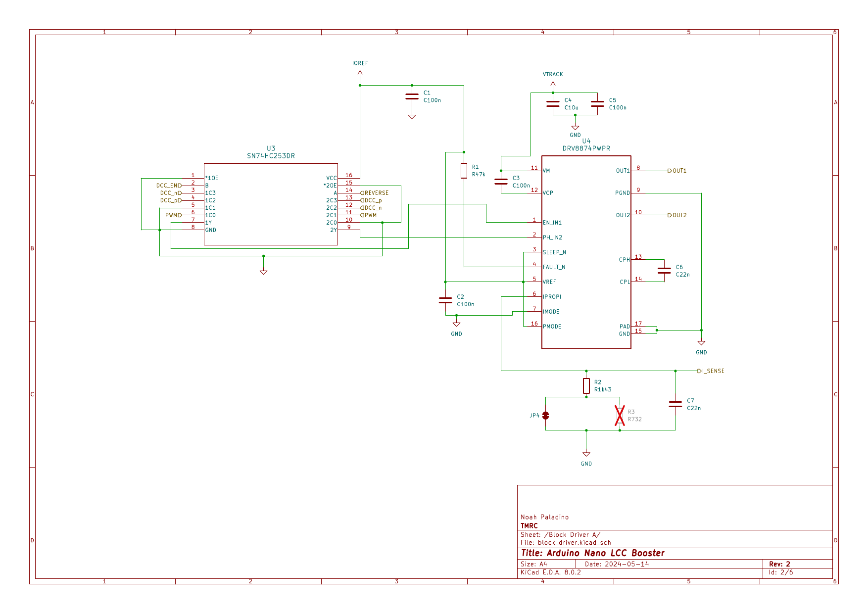Screen dimensions: 868x614
Task: Select the crossed-out R3 resistor symbol
Action: (620, 416)
